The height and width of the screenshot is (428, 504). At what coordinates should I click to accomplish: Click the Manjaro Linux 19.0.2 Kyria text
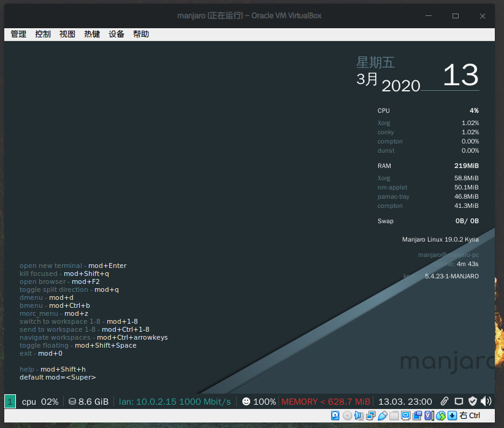click(440, 239)
